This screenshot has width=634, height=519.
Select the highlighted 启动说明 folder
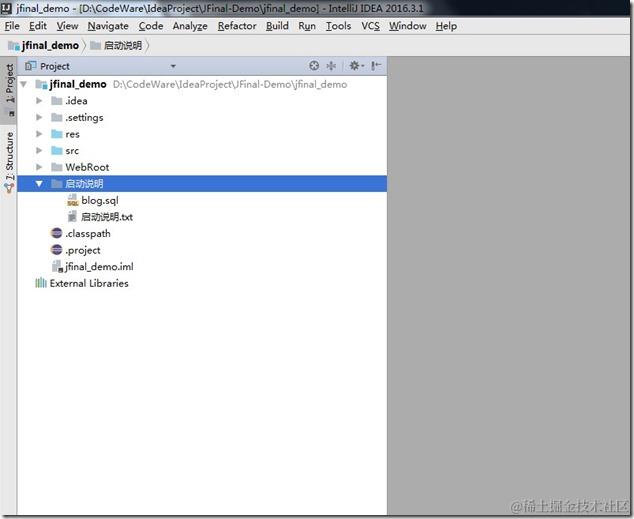202,184
